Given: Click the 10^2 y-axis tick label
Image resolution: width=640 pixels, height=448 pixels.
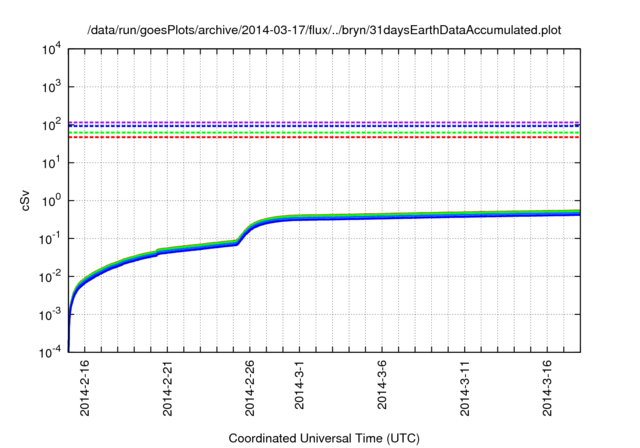Looking at the screenshot, I should click(51, 125).
